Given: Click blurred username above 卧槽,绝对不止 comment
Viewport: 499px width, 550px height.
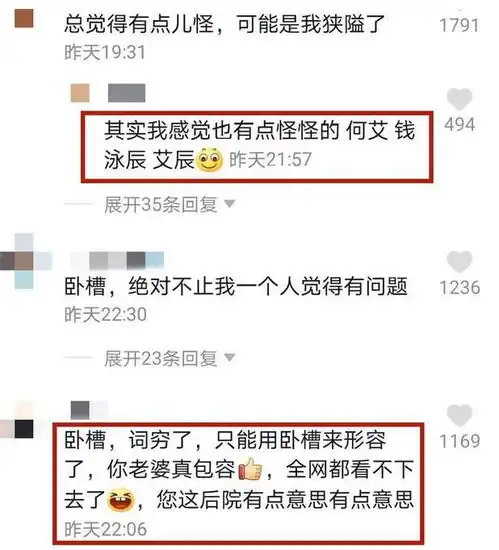Looking at the screenshot, I should 117,261.
